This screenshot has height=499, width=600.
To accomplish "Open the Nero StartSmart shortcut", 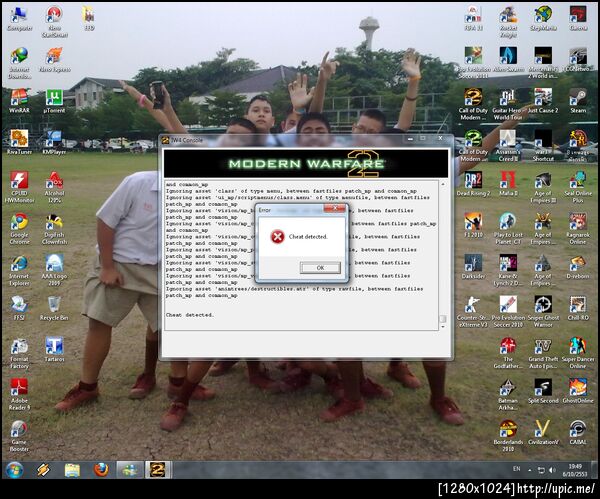I will tap(54, 21).
